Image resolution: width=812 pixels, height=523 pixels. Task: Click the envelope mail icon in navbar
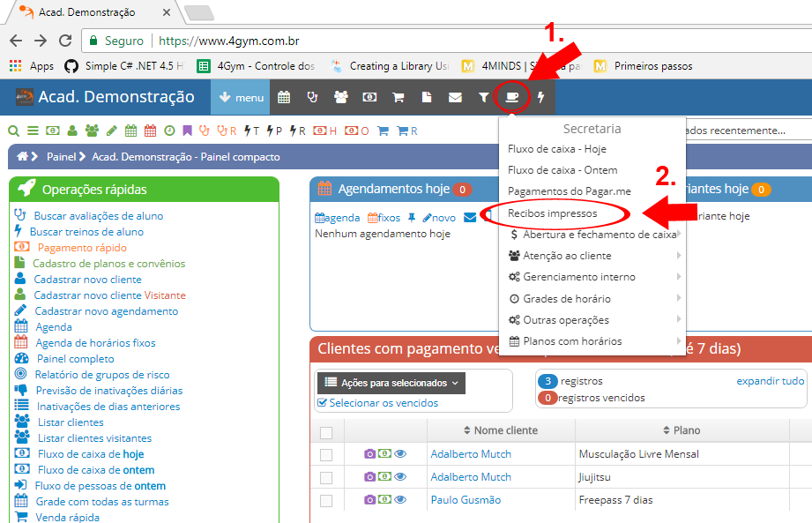455,97
